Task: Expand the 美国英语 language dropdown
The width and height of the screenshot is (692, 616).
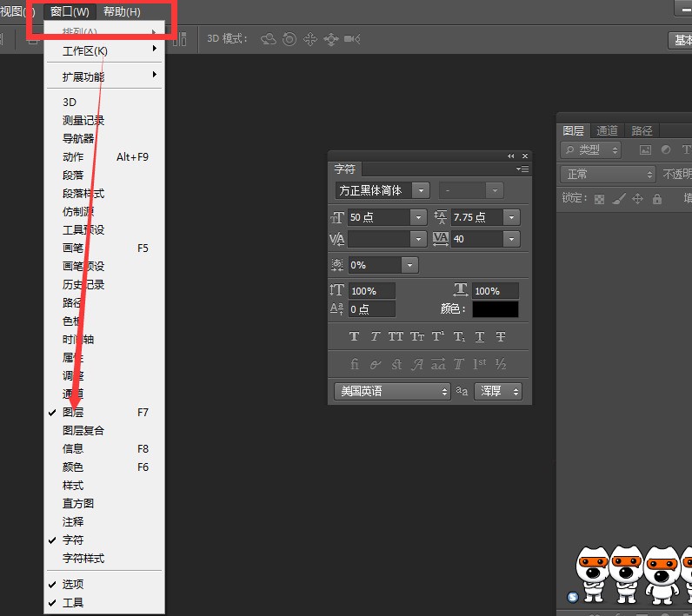Action: [392, 392]
